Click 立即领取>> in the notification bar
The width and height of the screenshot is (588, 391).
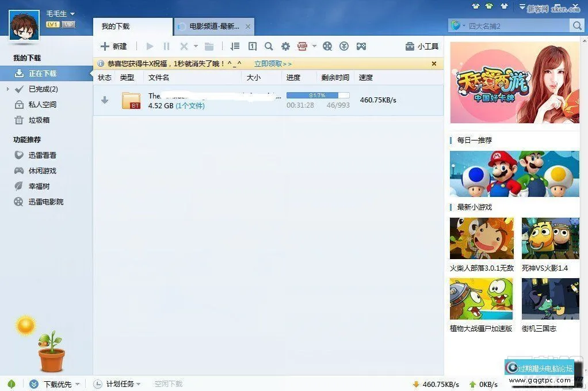point(272,63)
